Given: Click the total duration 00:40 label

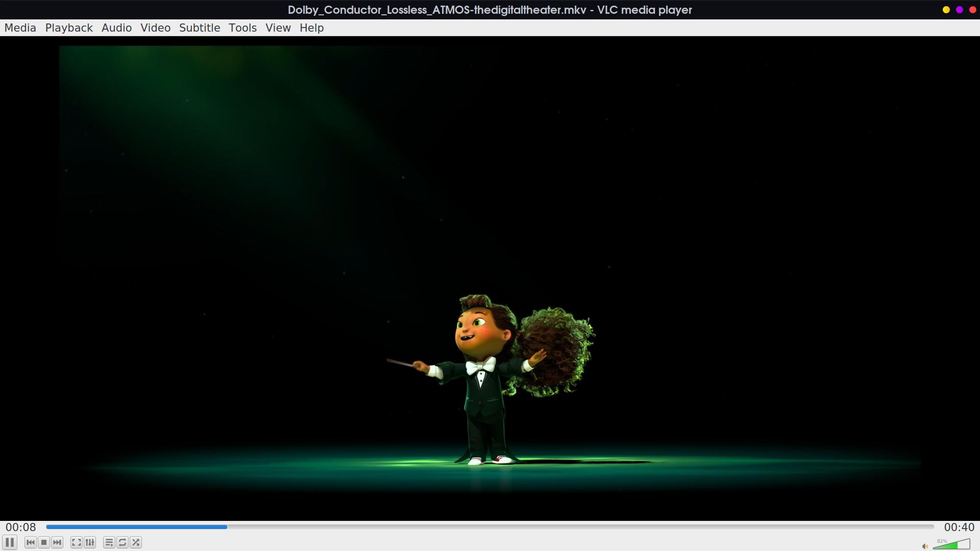Looking at the screenshot, I should (x=959, y=528).
